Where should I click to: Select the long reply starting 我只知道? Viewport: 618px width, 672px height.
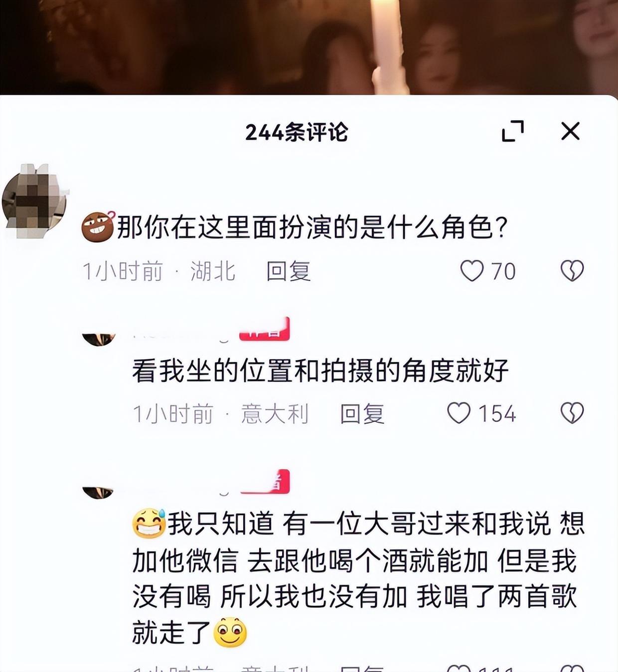(x=358, y=578)
